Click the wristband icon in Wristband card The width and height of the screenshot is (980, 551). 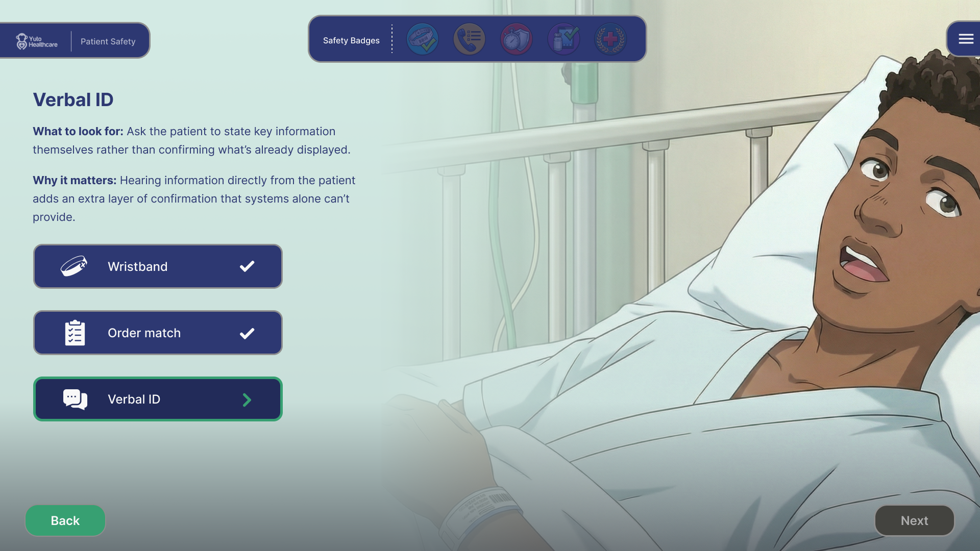coord(75,266)
